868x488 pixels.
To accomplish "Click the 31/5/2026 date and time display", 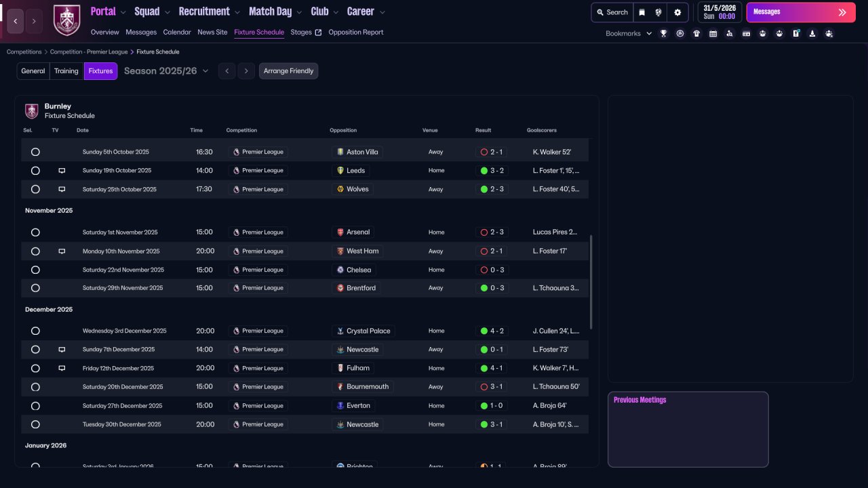I will click(x=718, y=12).
